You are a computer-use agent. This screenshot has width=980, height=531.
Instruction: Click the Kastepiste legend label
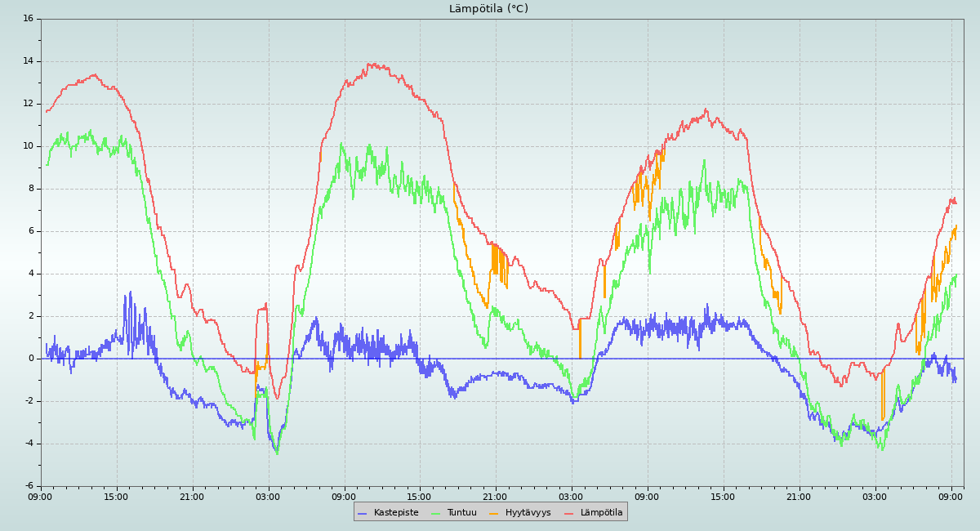(x=396, y=513)
